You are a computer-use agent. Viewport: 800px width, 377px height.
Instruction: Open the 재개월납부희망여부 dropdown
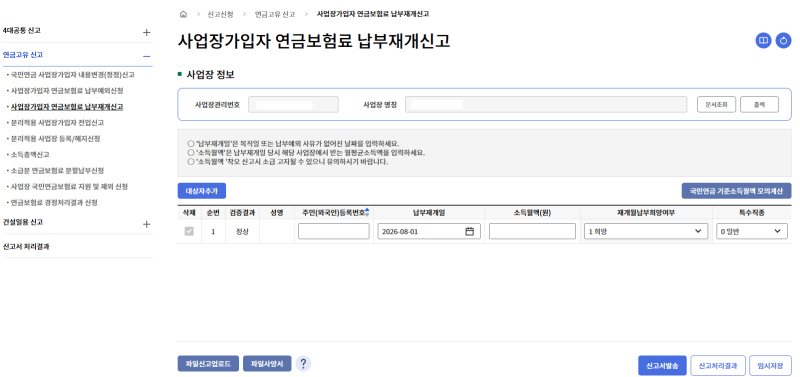(x=645, y=231)
